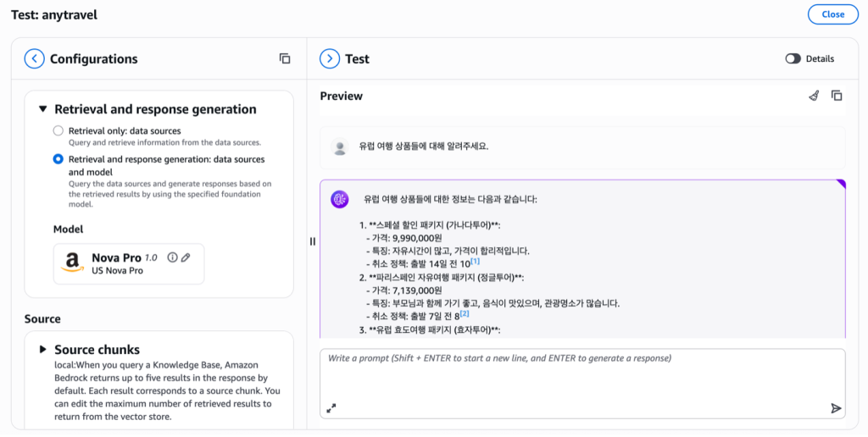
Task: Collapse the Configurations panel with the arrow icon
Action: pyautogui.click(x=34, y=58)
